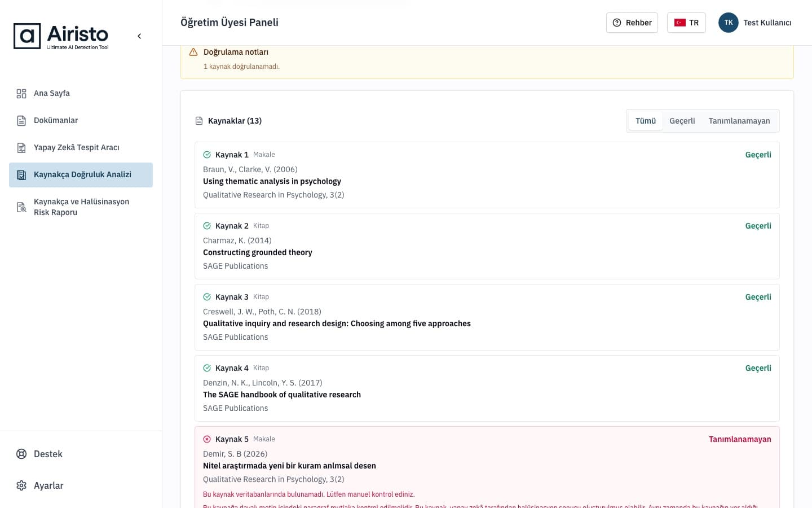Open Yapay Zekâ Tespit Aracı icon

click(21, 148)
